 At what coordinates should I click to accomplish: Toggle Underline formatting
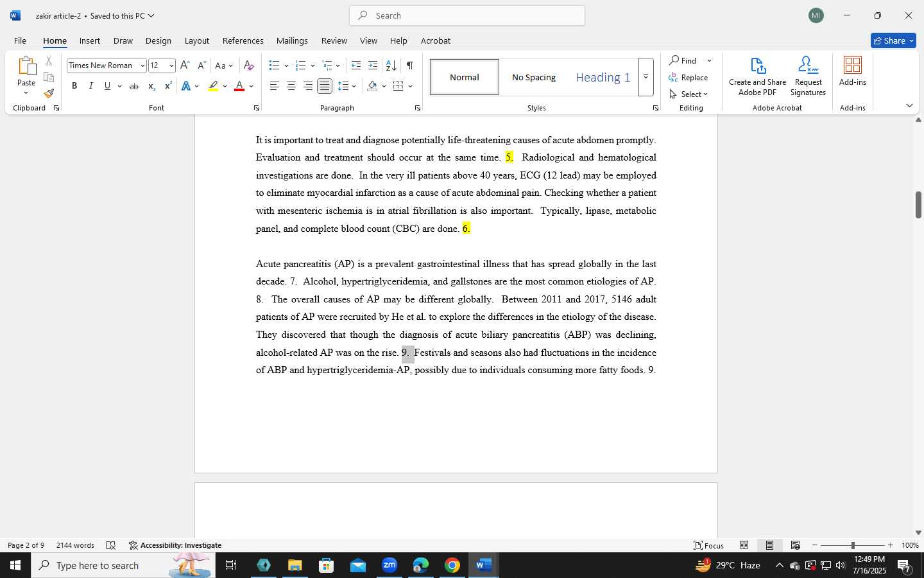pos(107,86)
